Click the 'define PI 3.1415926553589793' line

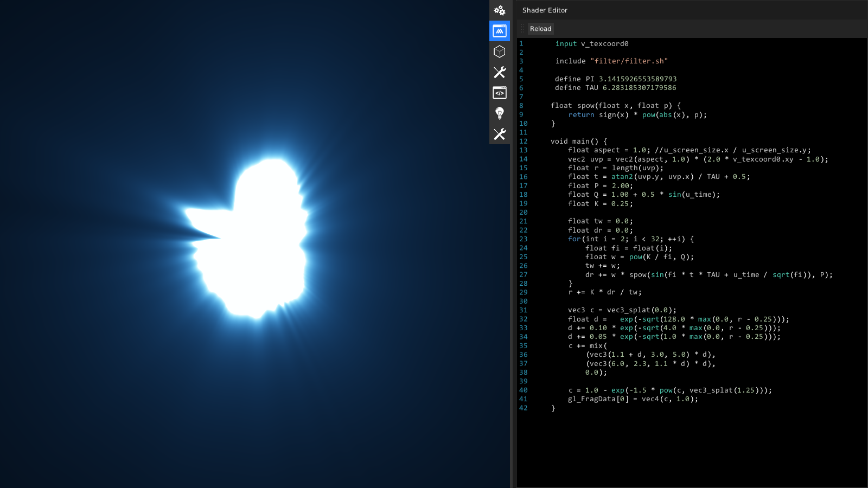[616, 79]
